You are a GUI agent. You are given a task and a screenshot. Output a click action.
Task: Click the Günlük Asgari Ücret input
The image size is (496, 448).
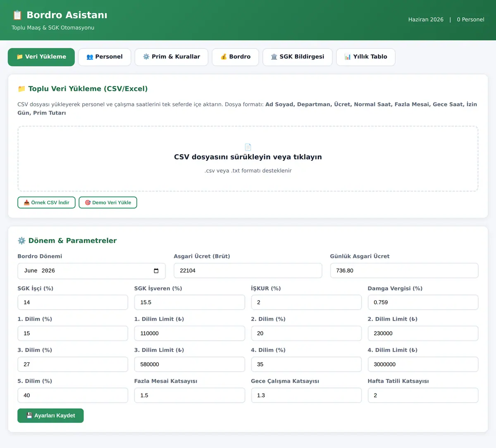(x=404, y=271)
